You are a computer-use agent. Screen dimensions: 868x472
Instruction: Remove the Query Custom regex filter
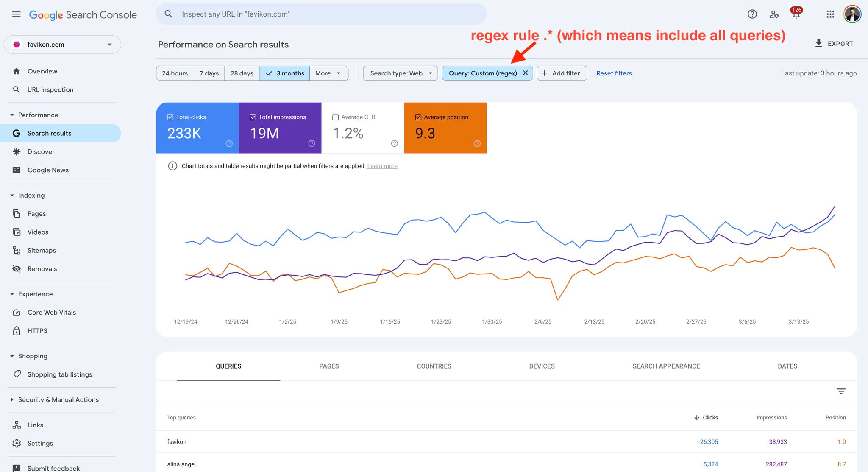click(x=525, y=73)
